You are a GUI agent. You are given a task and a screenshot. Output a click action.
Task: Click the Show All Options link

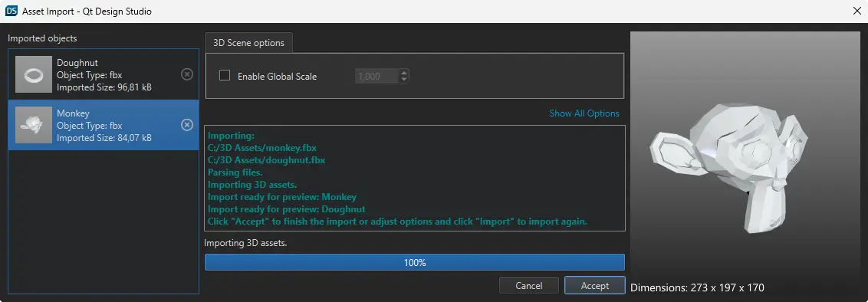[x=584, y=113]
